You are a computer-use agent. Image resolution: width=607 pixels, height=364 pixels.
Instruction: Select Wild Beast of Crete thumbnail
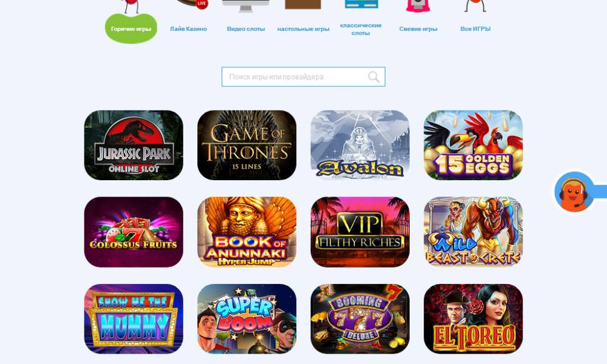[473, 232]
